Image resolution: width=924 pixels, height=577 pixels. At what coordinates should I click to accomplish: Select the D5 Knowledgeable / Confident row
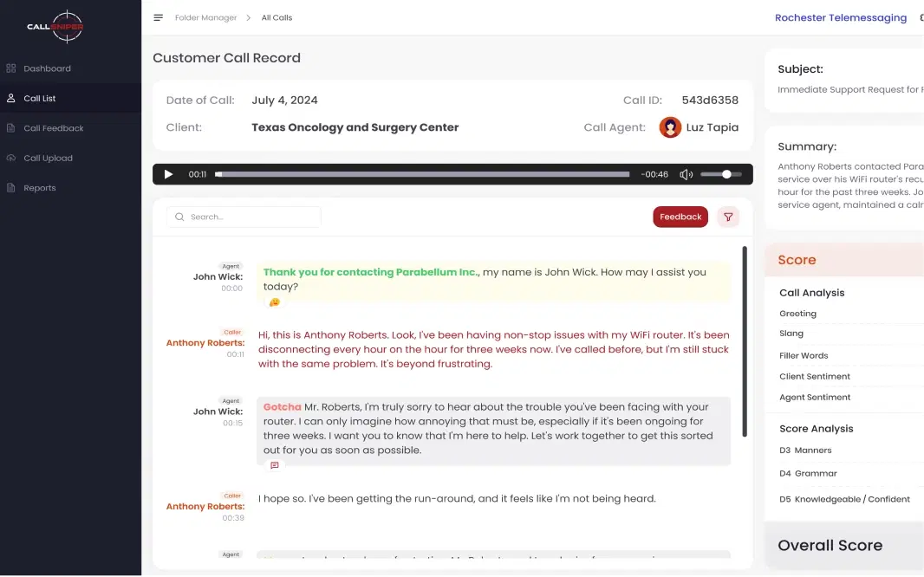point(851,499)
